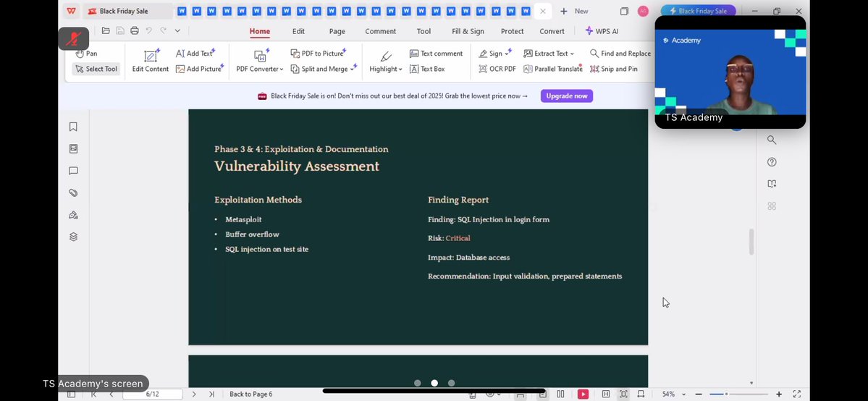Open the Layers side panel
This screenshot has width=868, height=401.
(x=73, y=237)
